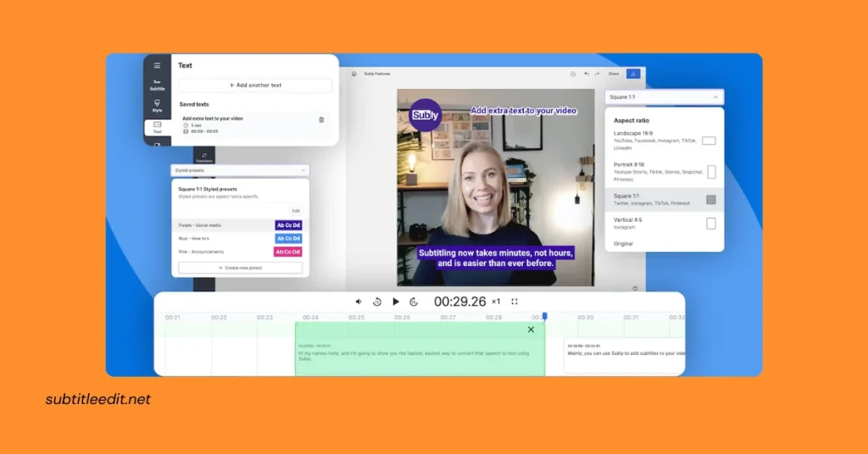Choose Original aspect ratio

[623, 244]
